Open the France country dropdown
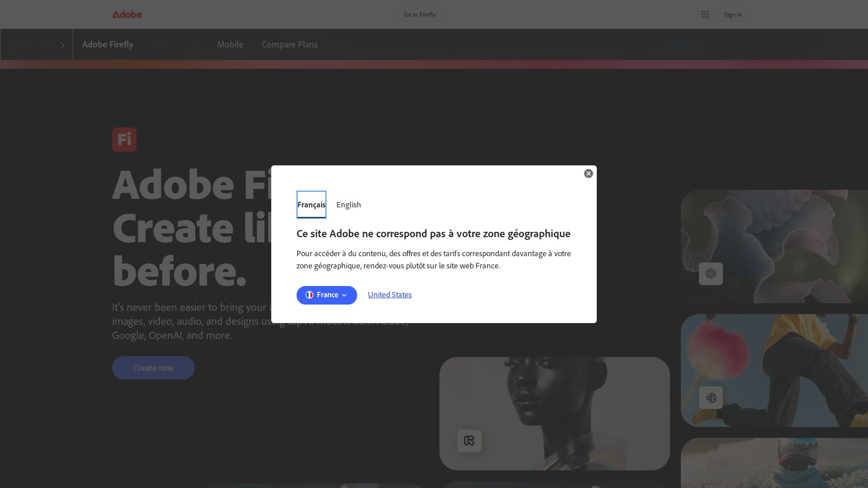The image size is (868, 488). [326, 295]
